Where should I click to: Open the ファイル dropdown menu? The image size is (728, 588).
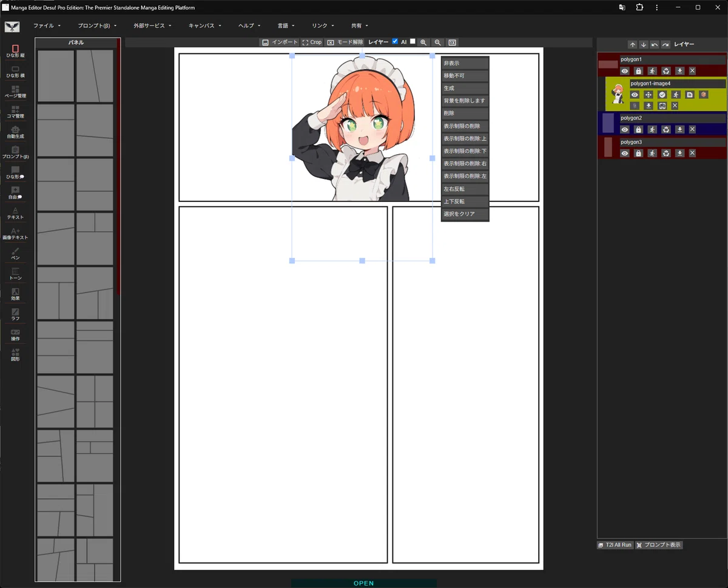coord(47,26)
